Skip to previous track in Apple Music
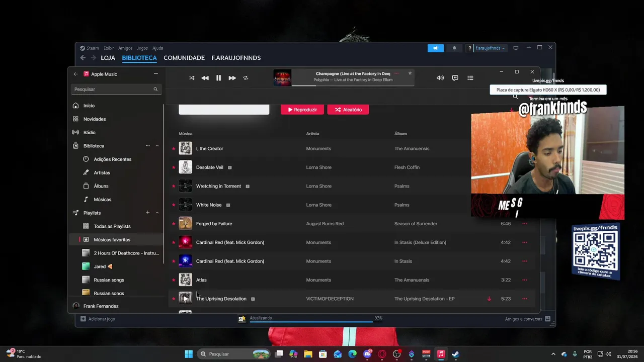Image resolution: width=644 pixels, height=362 pixels. (x=205, y=78)
